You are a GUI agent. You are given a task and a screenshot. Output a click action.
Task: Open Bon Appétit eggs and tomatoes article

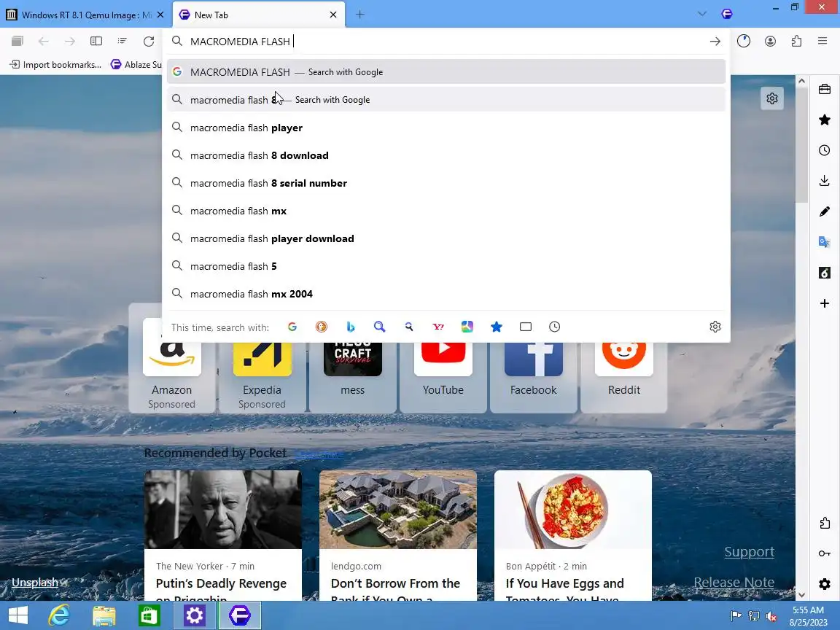pyautogui.click(x=573, y=535)
